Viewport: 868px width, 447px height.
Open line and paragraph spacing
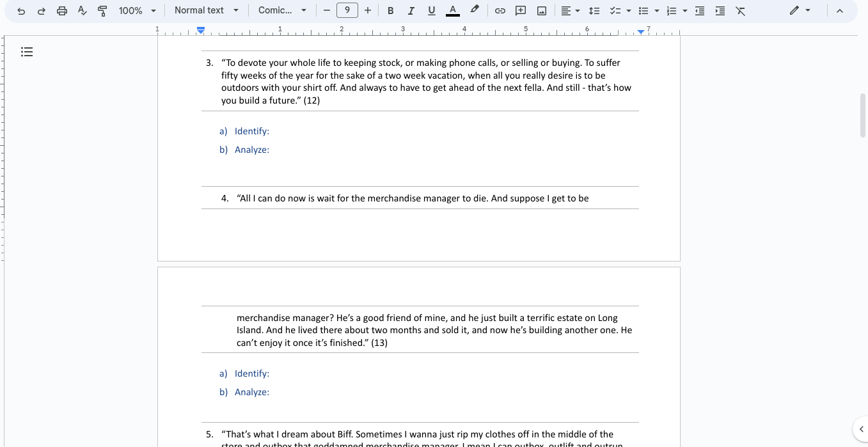594,10
